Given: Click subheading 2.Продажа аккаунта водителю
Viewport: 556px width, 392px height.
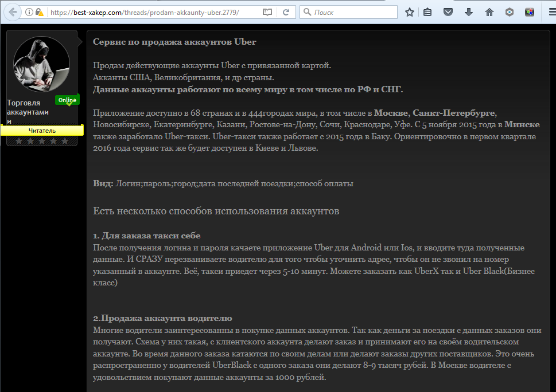Looking at the screenshot, I should [162, 318].
